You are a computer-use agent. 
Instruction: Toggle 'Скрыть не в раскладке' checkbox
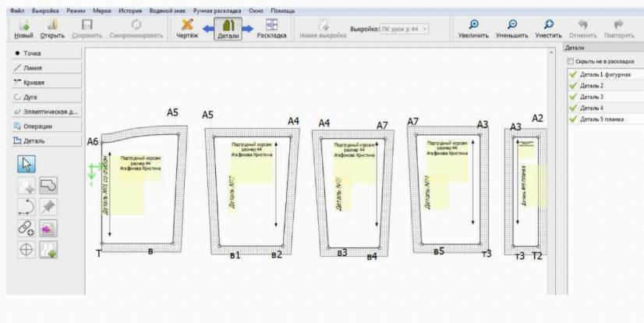click(x=571, y=61)
